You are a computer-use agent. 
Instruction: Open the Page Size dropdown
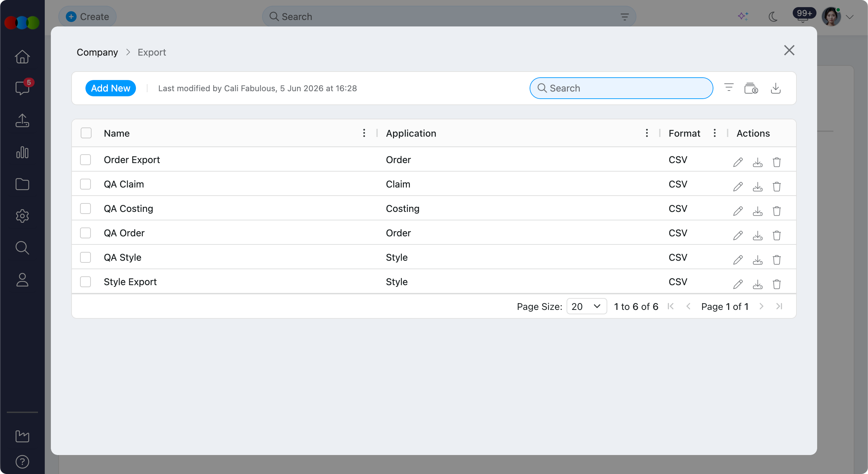[587, 307]
